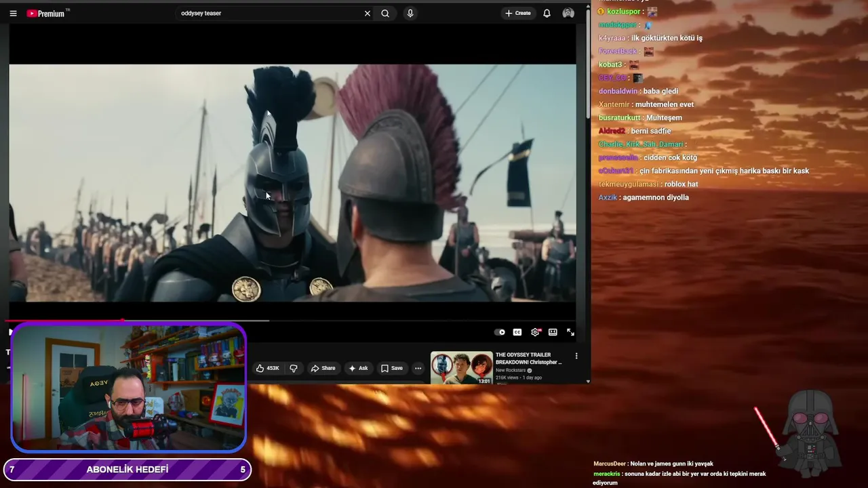Image resolution: width=868 pixels, height=488 pixels.
Task: Enter fullscreen mode
Action: click(570, 332)
